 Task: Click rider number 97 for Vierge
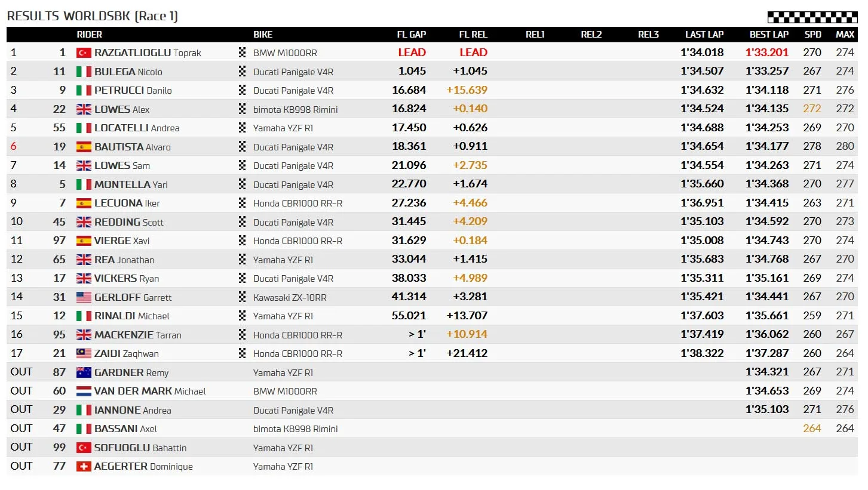[59, 241]
